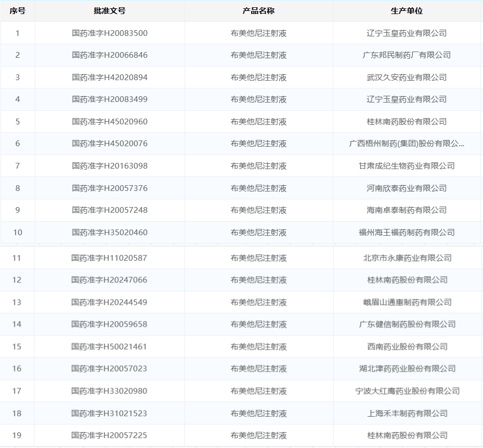Viewport: 483px width, 448px height.
Task: Select approval number 国药准字H33020980
Action: pos(109,391)
